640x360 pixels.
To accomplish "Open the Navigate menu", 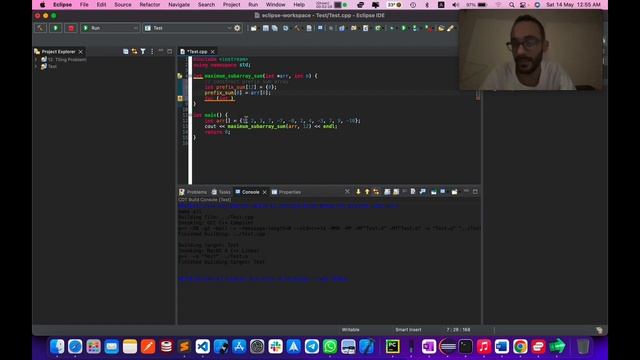I will click(179, 4).
